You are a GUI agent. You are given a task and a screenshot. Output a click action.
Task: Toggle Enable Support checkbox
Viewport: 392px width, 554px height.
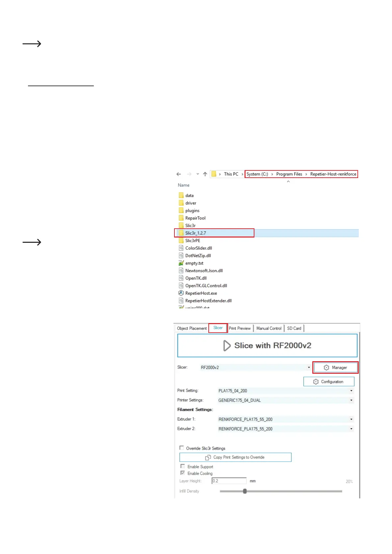click(183, 466)
